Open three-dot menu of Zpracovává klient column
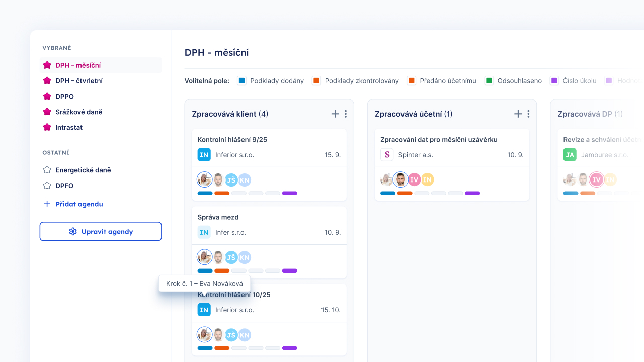The width and height of the screenshot is (644, 362). (346, 114)
